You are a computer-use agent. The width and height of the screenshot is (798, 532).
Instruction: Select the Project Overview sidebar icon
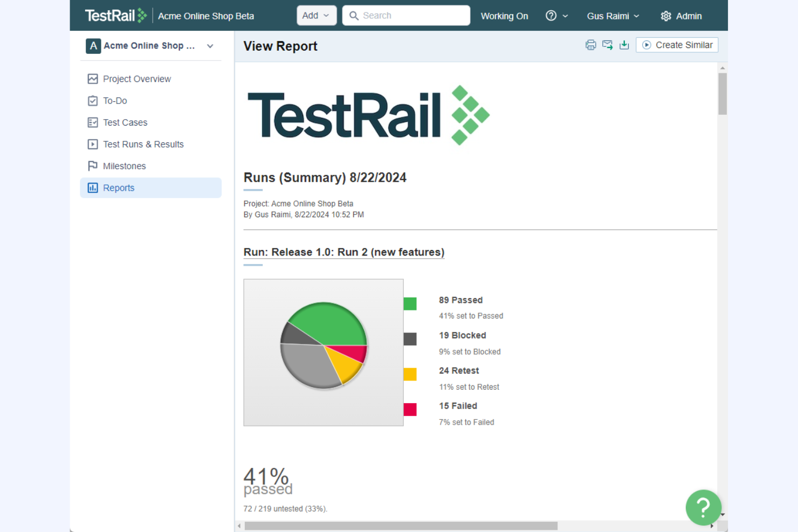pyautogui.click(x=92, y=79)
